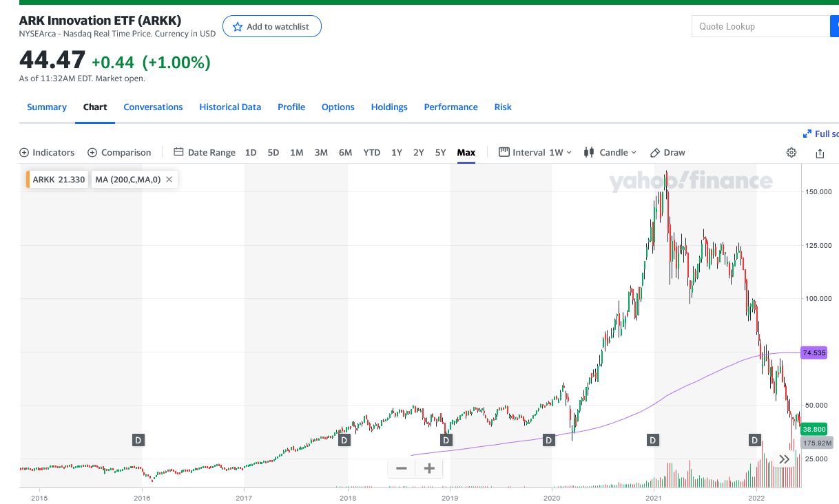This screenshot has height=504, width=839.
Task: Expand the Interval 1W dropdown
Action: tap(535, 153)
